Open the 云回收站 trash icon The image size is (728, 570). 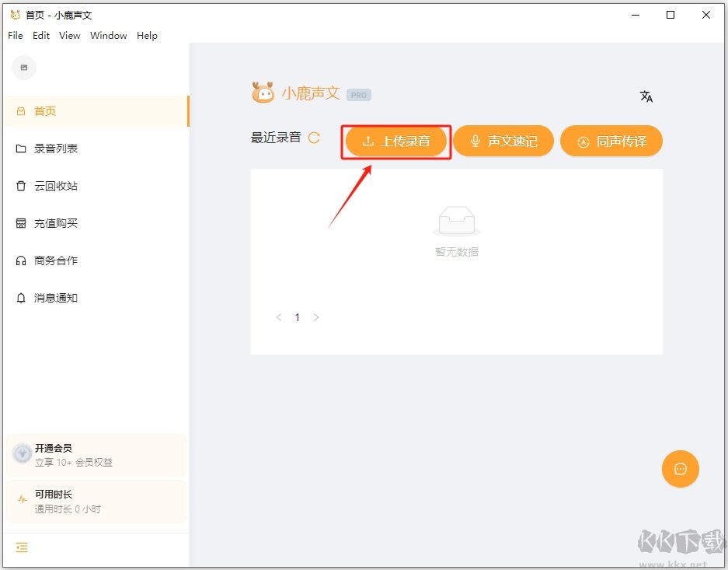tap(22, 186)
